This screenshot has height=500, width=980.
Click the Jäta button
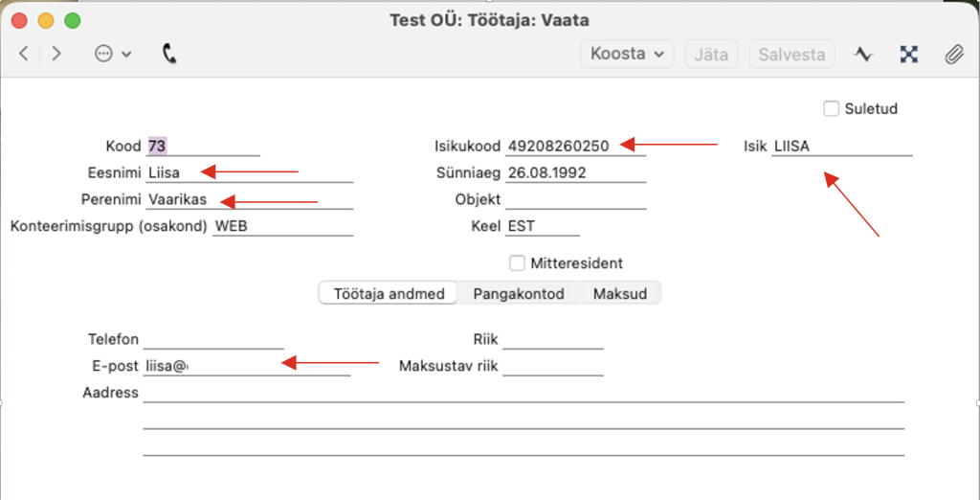point(711,55)
